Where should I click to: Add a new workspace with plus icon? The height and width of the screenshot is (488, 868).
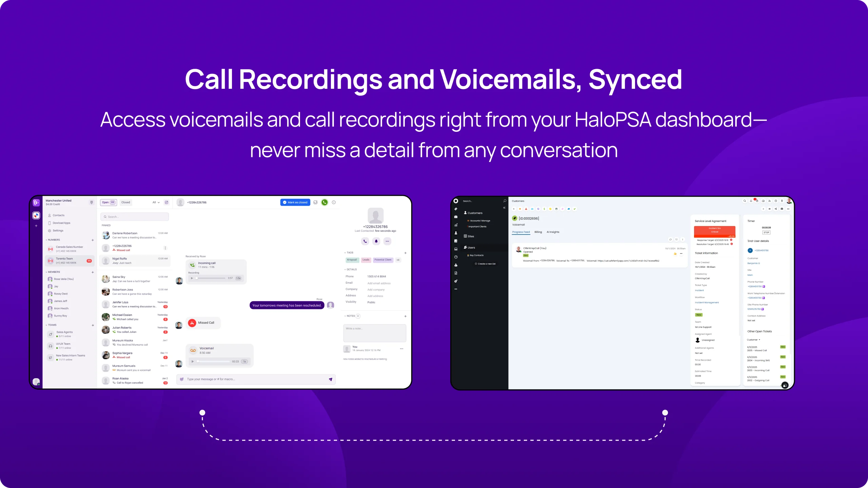[36, 226]
